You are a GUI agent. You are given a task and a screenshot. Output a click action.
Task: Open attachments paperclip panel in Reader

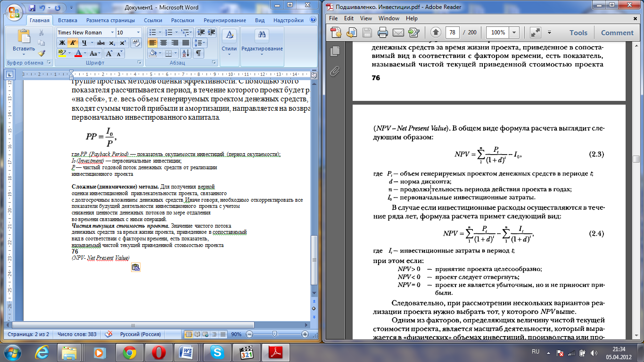coord(335,71)
